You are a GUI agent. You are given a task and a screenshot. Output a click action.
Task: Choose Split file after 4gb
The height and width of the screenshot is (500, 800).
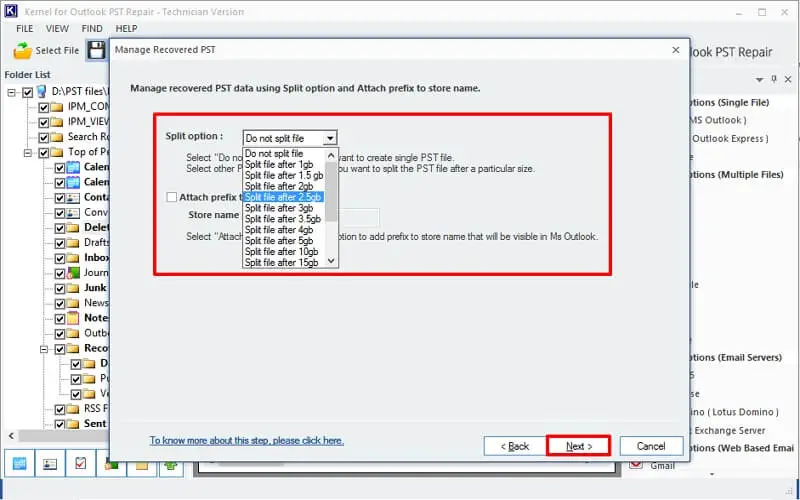[x=284, y=230]
